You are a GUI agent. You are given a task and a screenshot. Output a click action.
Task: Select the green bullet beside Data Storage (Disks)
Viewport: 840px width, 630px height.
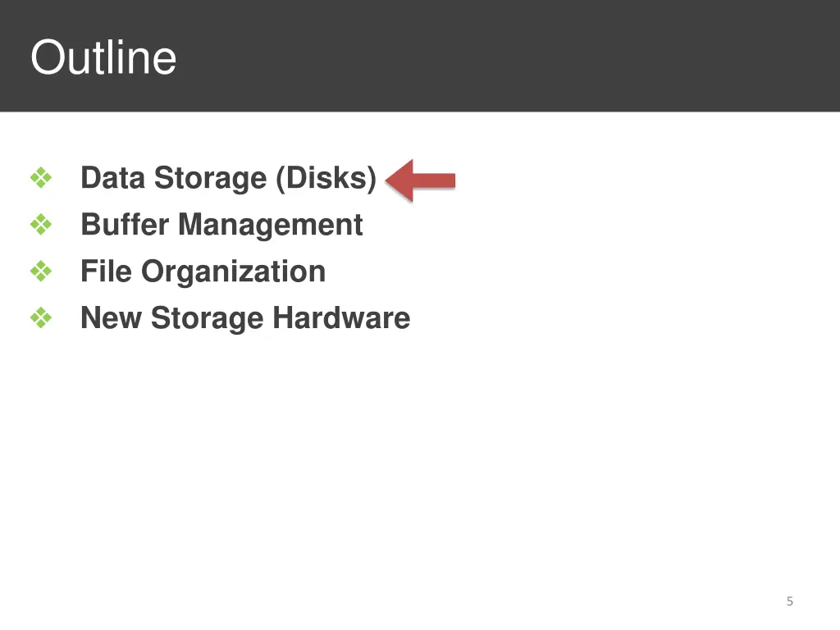tap(41, 178)
